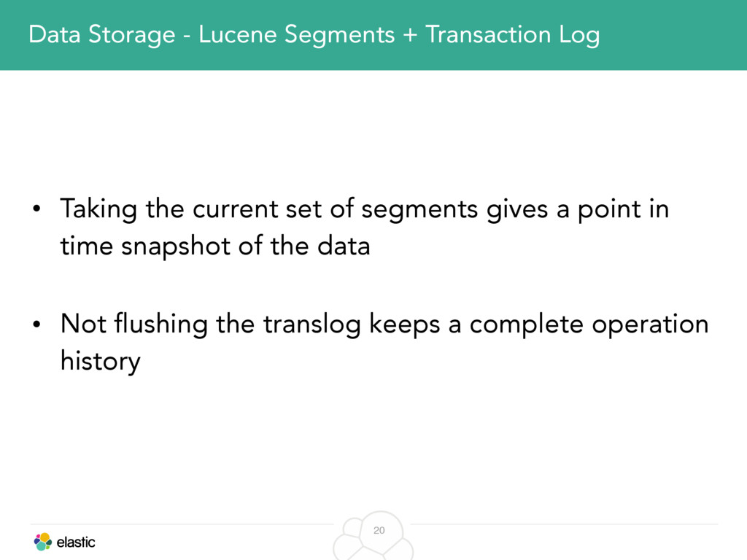The height and width of the screenshot is (560, 747).
Task: Select the text 'Taking the current set of segments'
Action: point(268,209)
